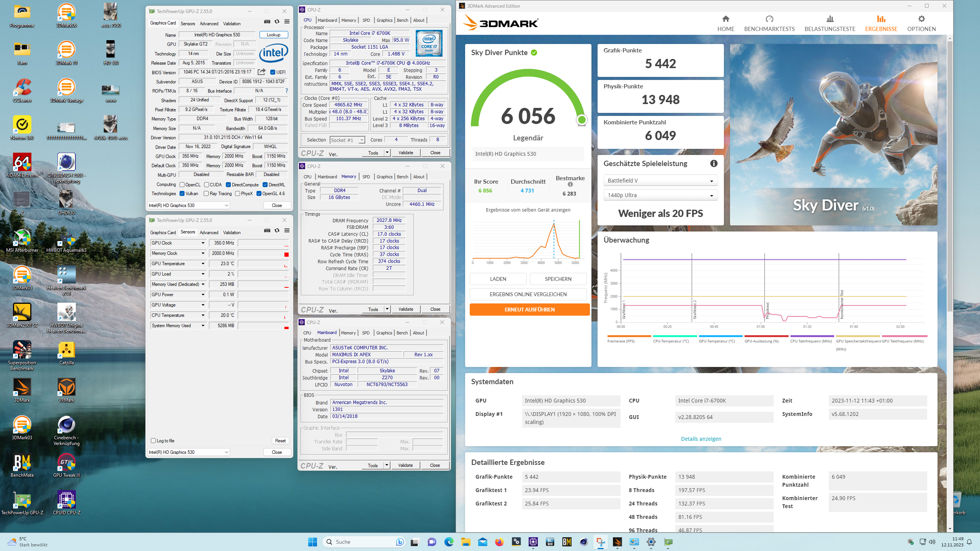Open CCleaner desktop shortcut
The image size is (980, 551).
22,91
